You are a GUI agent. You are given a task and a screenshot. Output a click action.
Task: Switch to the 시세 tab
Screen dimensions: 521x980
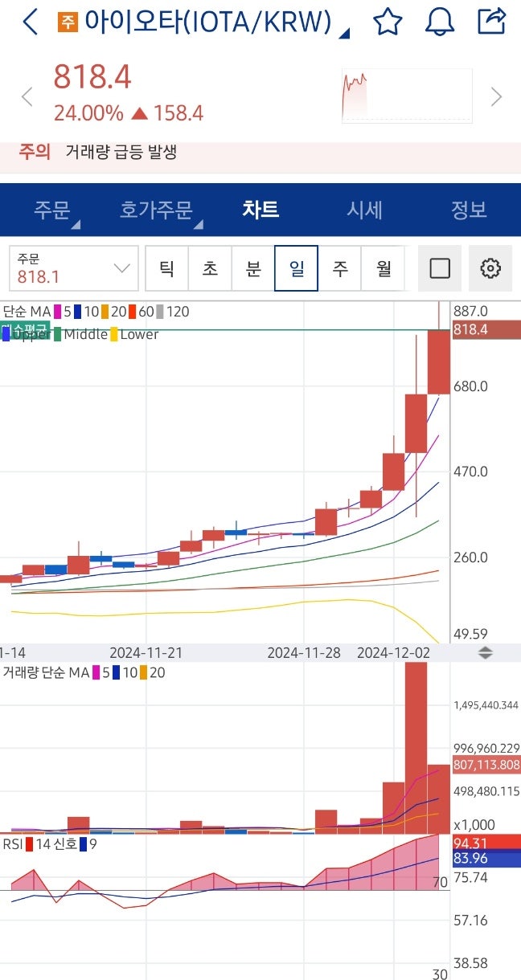click(x=364, y=210)
